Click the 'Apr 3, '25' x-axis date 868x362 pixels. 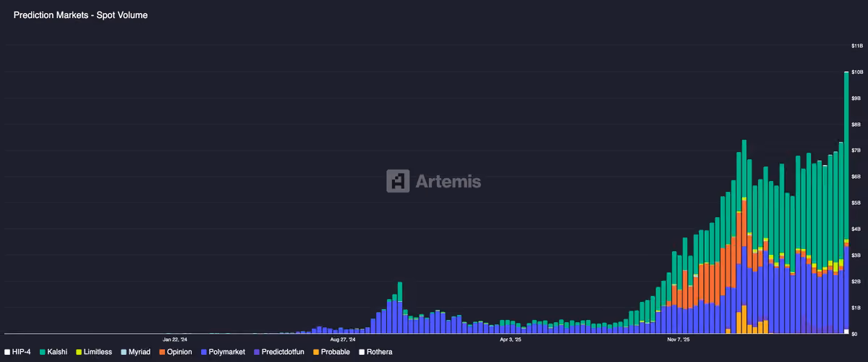(x=511, y=339)
